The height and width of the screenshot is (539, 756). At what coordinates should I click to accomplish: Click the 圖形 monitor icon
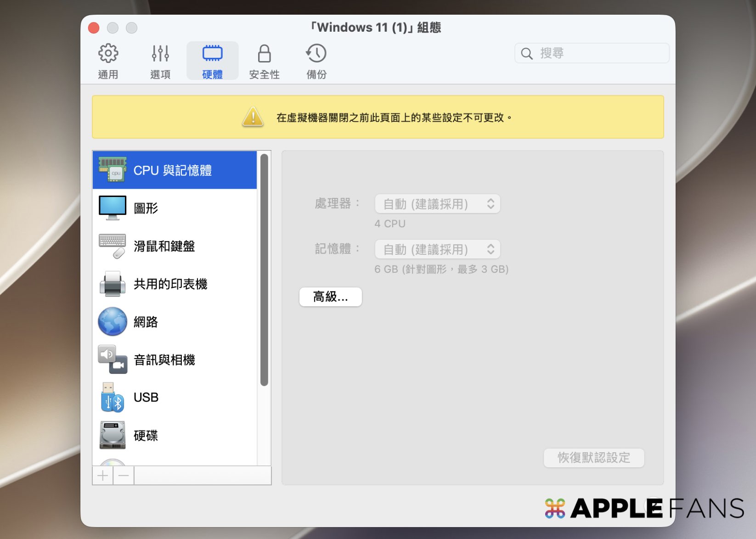[113, 208]
